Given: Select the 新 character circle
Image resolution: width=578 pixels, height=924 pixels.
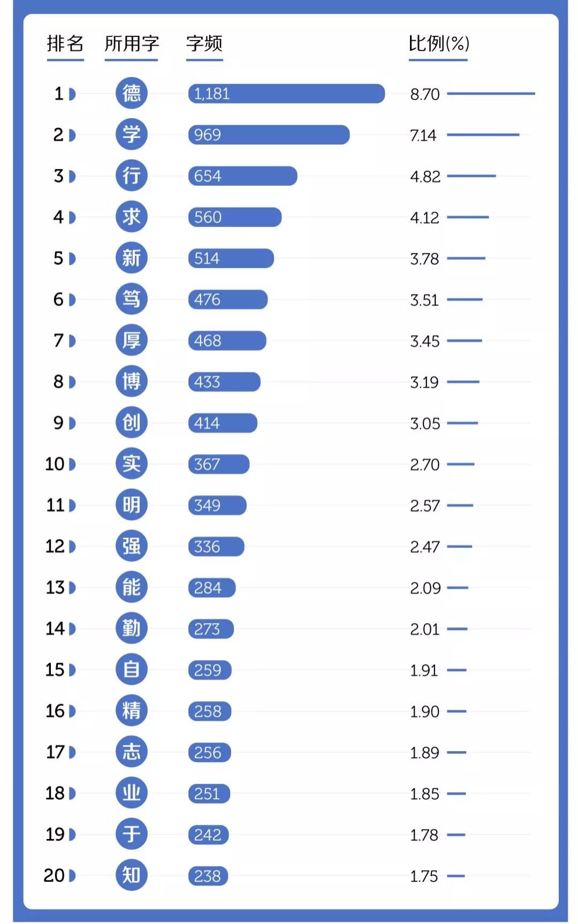Looking at the screenshot, I should (132, 258).
